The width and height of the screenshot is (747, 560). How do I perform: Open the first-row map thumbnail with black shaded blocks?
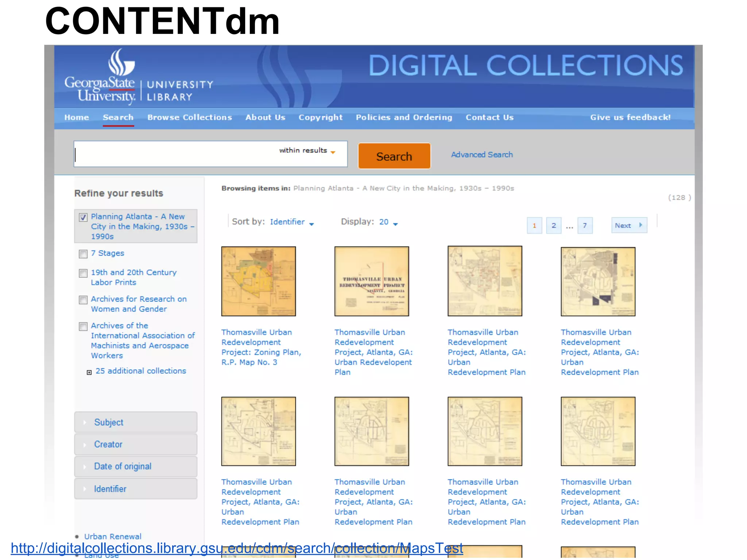coord(598,281)
